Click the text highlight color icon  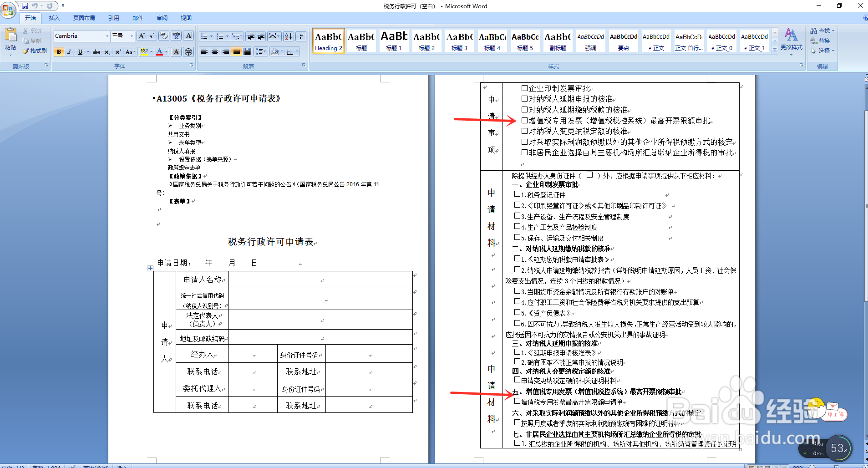click(x=144, y=52)
